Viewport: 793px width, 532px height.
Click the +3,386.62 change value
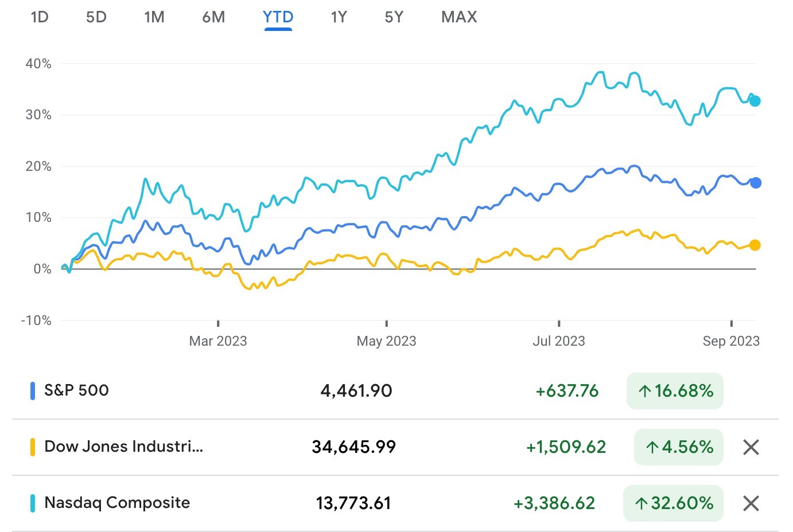click(554, 503)
